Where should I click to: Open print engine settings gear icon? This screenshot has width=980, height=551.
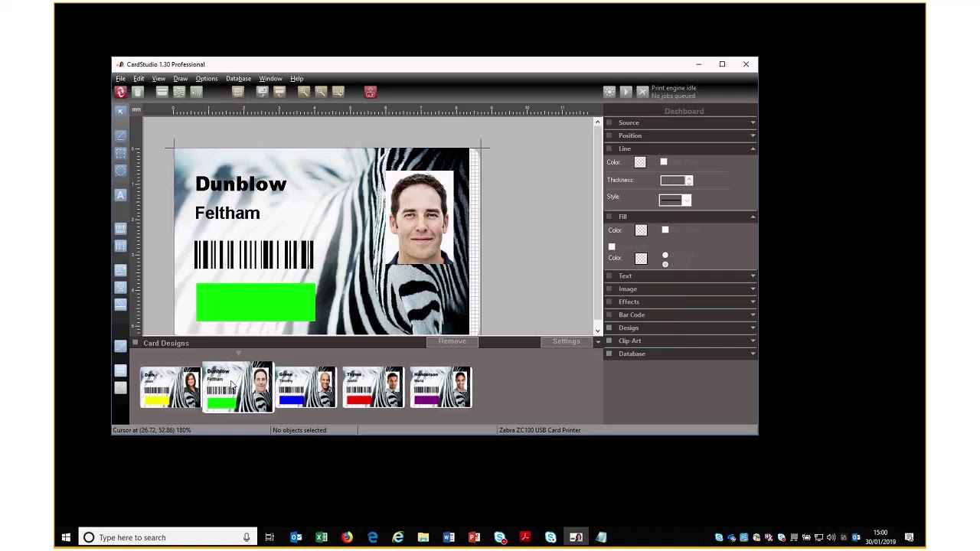coord(609,92)
